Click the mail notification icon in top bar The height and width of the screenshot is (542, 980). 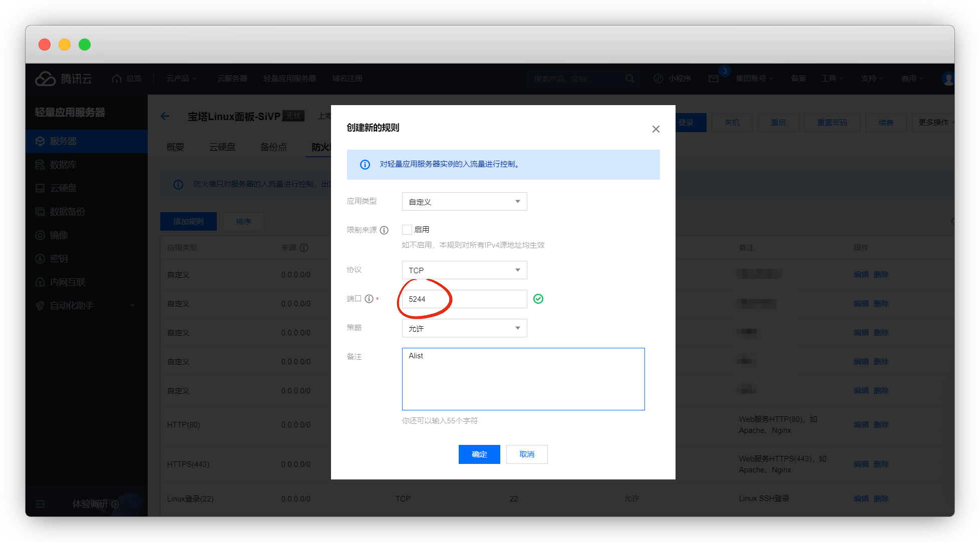pos(714,79)
